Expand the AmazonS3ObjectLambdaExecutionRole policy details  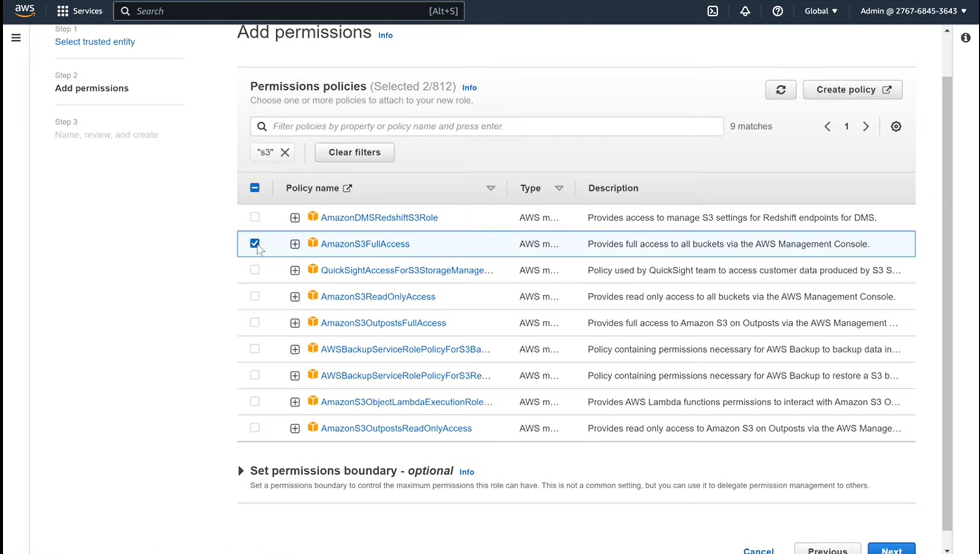coord(295,402)
